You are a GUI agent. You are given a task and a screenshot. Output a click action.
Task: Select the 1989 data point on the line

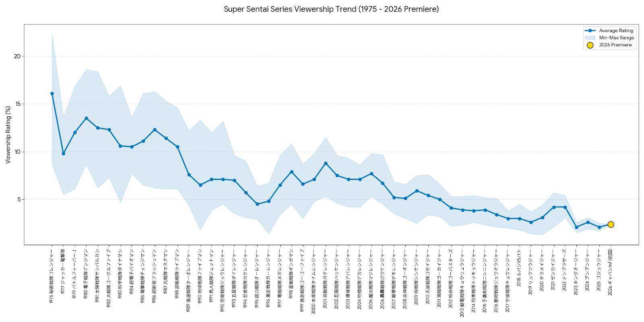pyautogui.click(x=189, y=175)
